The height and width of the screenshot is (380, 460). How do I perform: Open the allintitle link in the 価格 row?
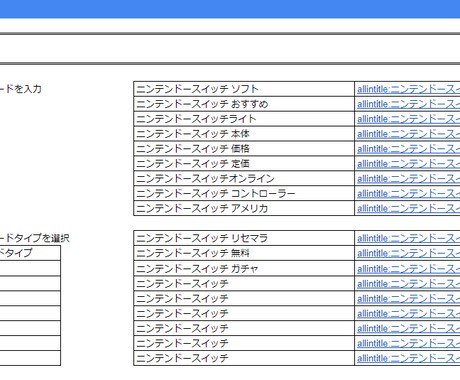(408, 149)
